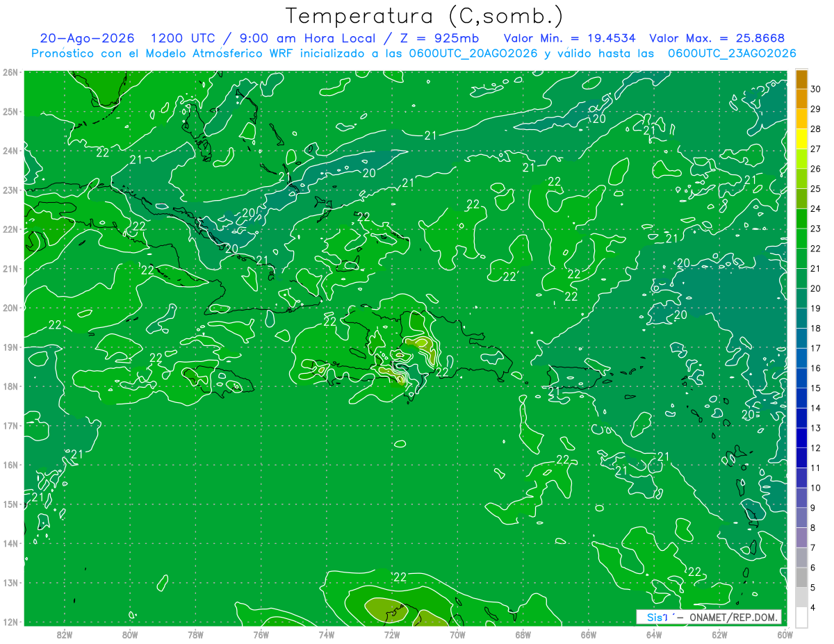Pick the yellow swatch between 27 and 28

[x=801, y=139]
